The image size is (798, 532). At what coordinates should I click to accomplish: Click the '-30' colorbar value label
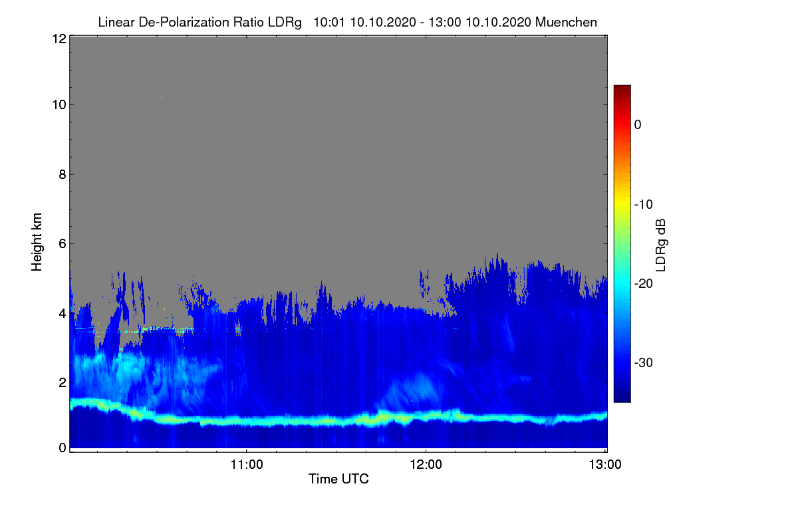pos(644,363)
